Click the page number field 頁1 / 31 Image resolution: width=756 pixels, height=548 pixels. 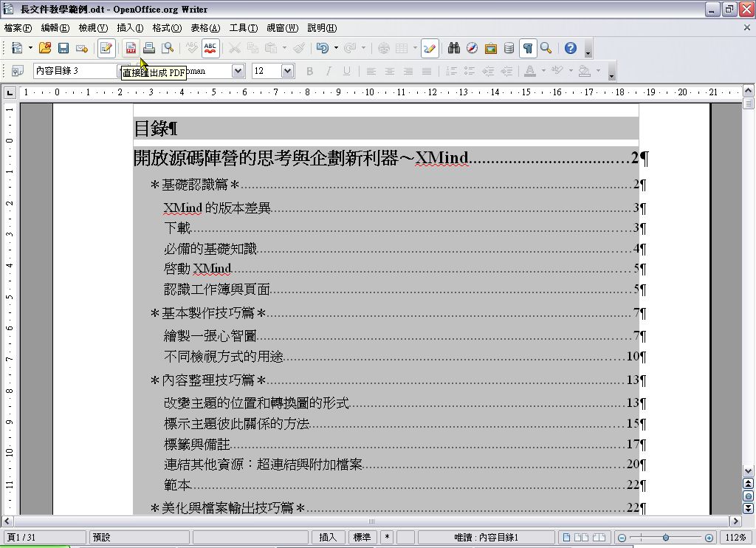(x=45, y=538)
